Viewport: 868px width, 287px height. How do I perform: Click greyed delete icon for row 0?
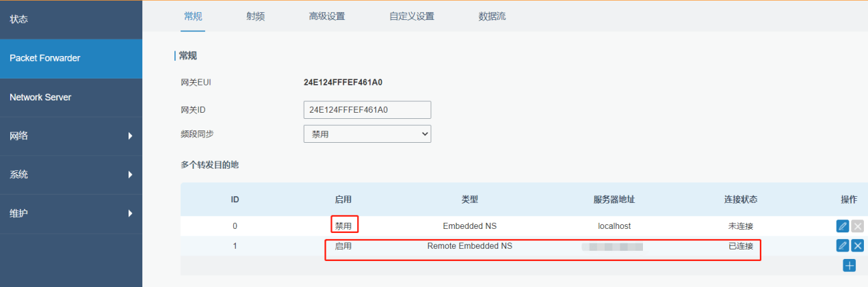pyautogui.click(x=857, y=226)
